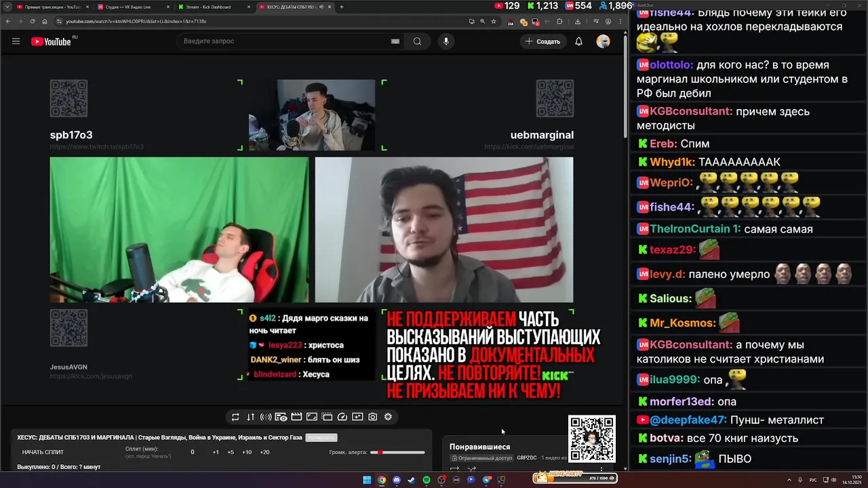Click the up-down arrows sort icon in video toolbar

click(x=250, y=417)
